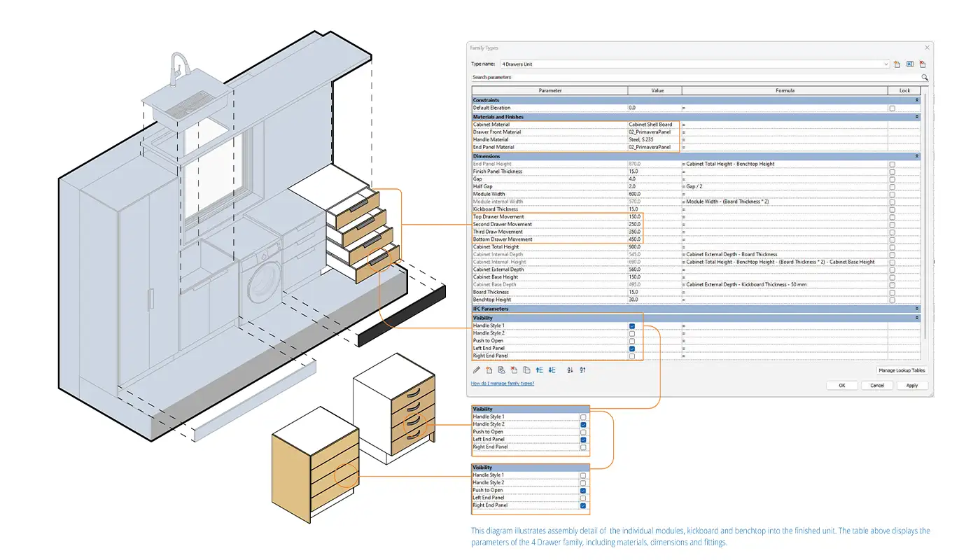Click the New Parameter icon next to pencil
Screen dimensions: 980x560
[489, 370]
